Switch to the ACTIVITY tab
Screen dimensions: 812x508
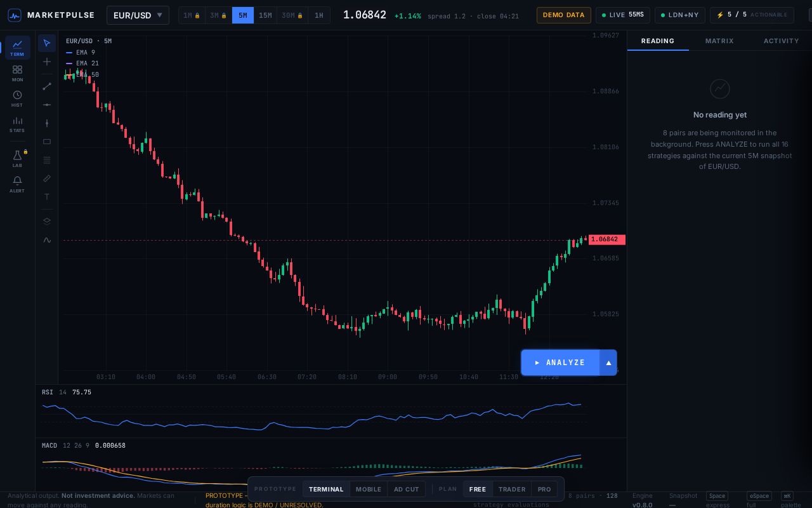click(x=782, y=41)
